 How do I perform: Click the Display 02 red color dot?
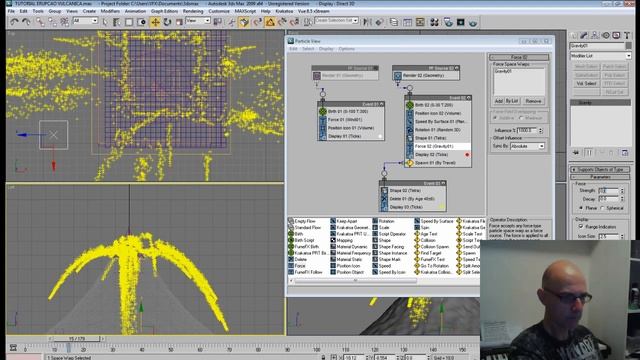[467, 155]
